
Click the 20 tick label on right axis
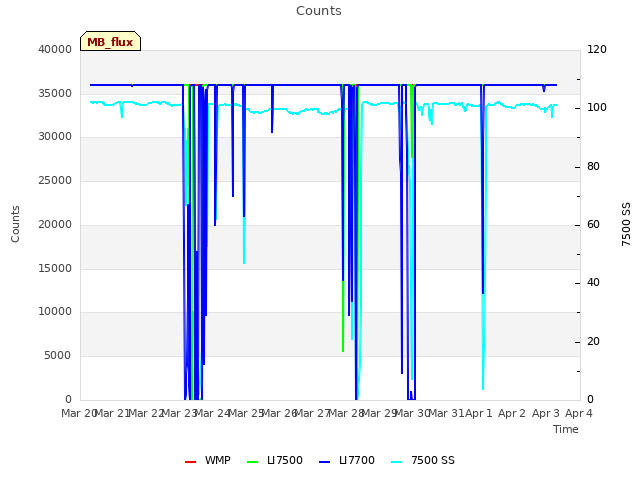click(593, 341)
